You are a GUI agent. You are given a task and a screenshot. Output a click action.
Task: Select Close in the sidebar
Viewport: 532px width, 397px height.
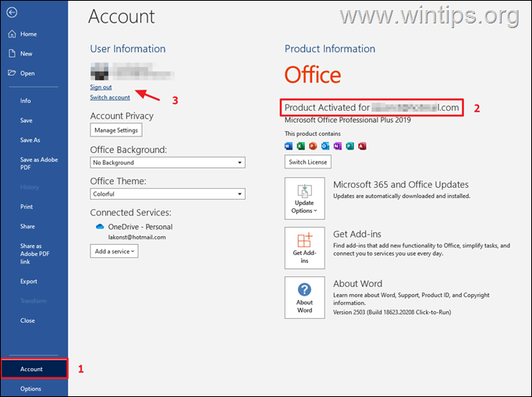pyautogui.click(x=27, y=321)
